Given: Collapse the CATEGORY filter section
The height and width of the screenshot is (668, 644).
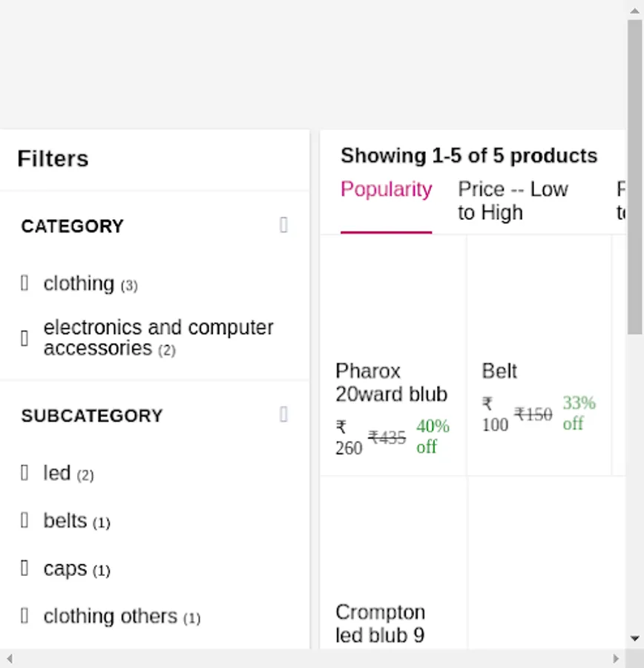Looking at the screenshot, I should point(283,225).
